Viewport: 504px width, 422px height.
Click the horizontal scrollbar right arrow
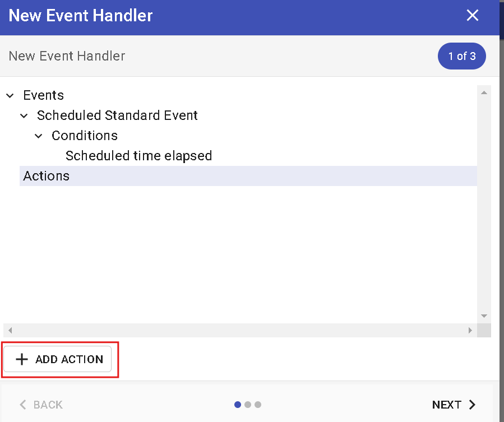(x=470, y=331)
